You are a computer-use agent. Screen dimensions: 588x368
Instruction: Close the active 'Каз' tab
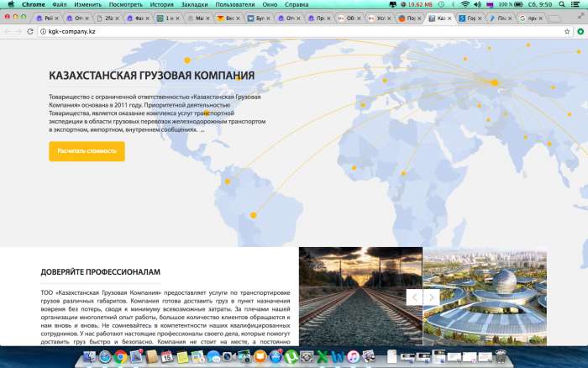449,18
